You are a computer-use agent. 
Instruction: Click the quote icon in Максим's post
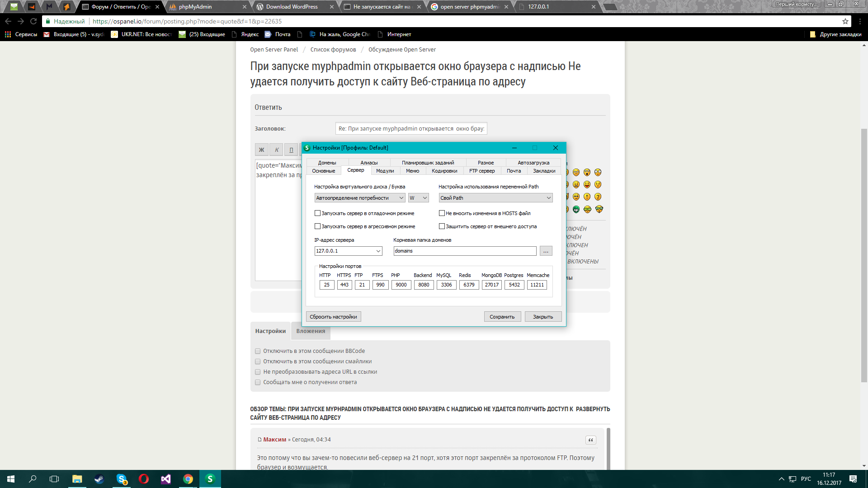590,440
